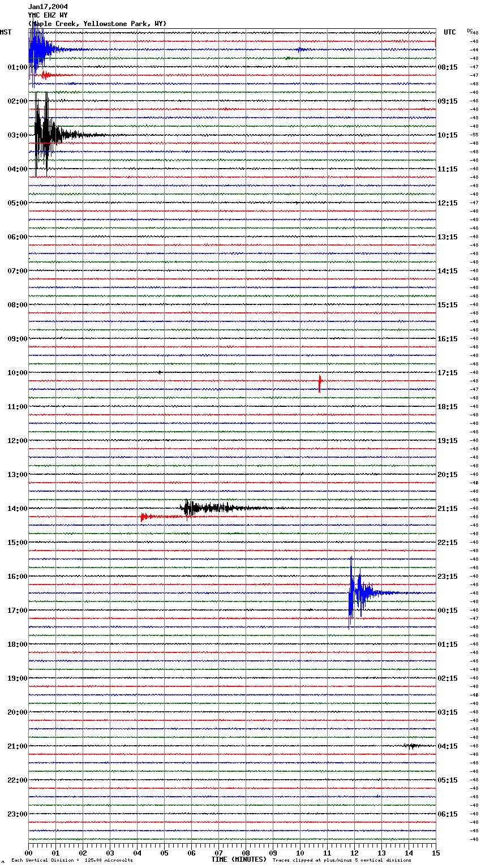
Task: Click the 05:00 MST time label
Action: coord(18,203)
